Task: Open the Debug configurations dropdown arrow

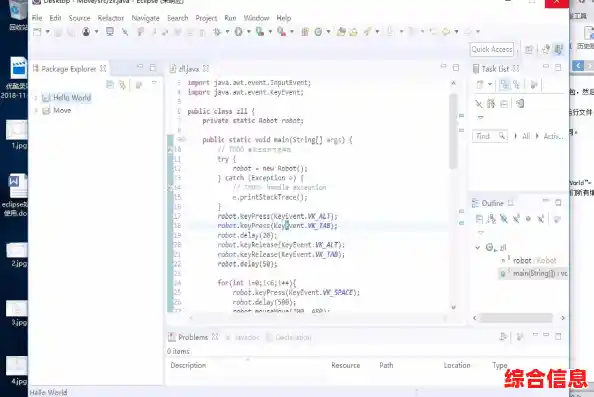Action: pos(227,32)
